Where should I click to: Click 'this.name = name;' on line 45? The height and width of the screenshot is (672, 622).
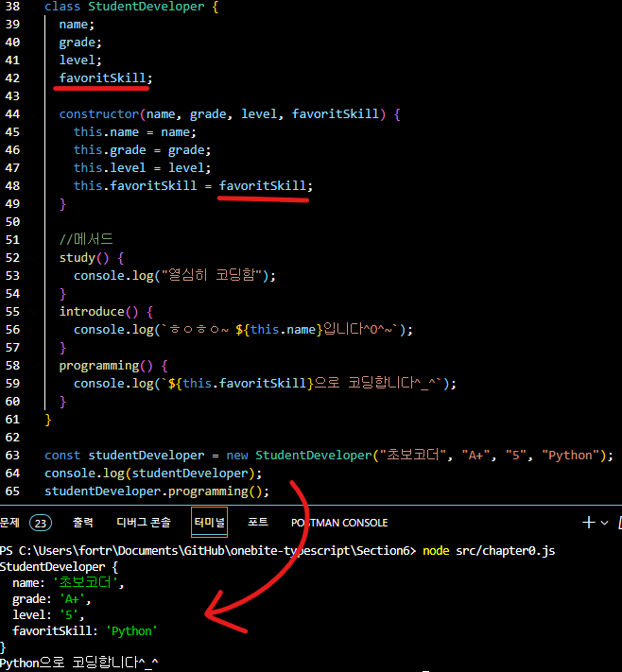135,132
